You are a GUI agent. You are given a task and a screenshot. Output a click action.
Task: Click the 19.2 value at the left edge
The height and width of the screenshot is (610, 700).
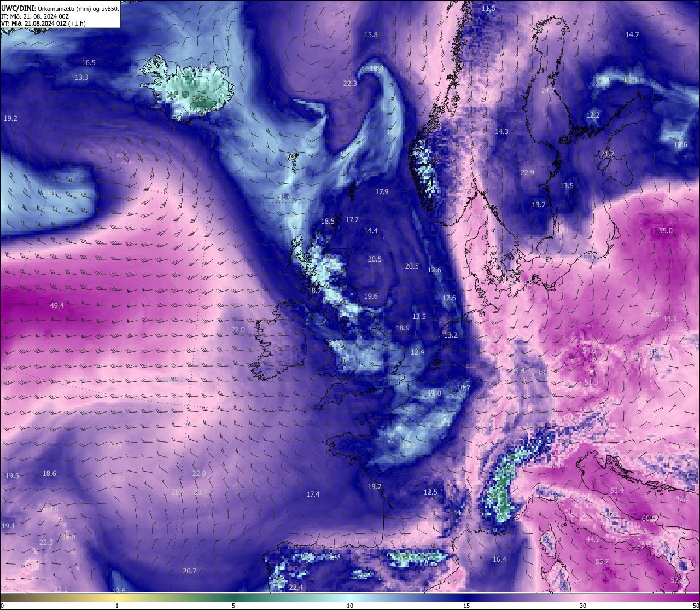10,119
